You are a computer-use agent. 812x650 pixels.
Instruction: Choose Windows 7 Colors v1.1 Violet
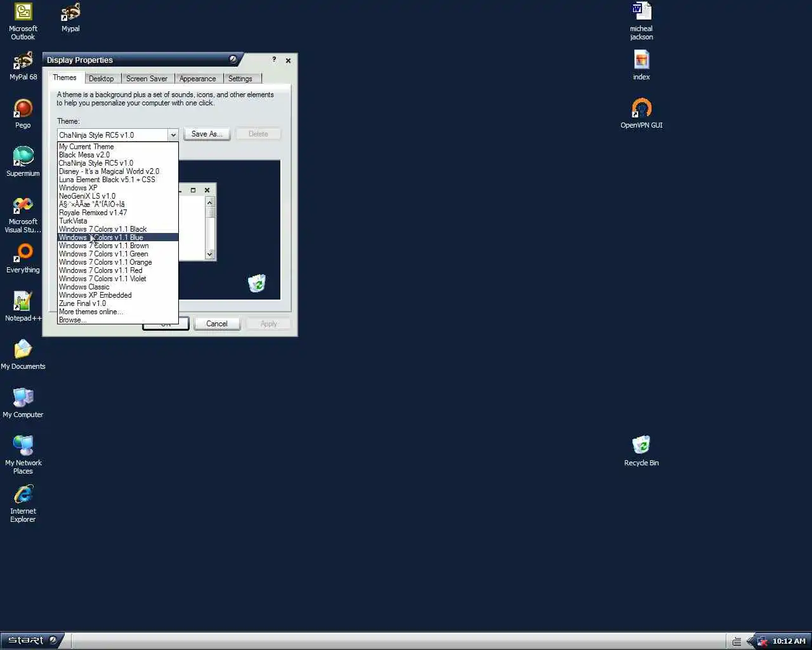click(117, 279)
